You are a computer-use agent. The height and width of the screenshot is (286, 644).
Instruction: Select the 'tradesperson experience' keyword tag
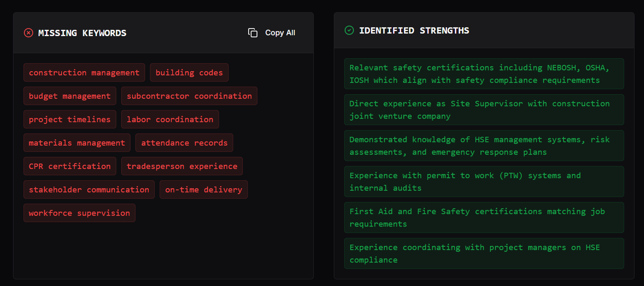pos(182,166)
